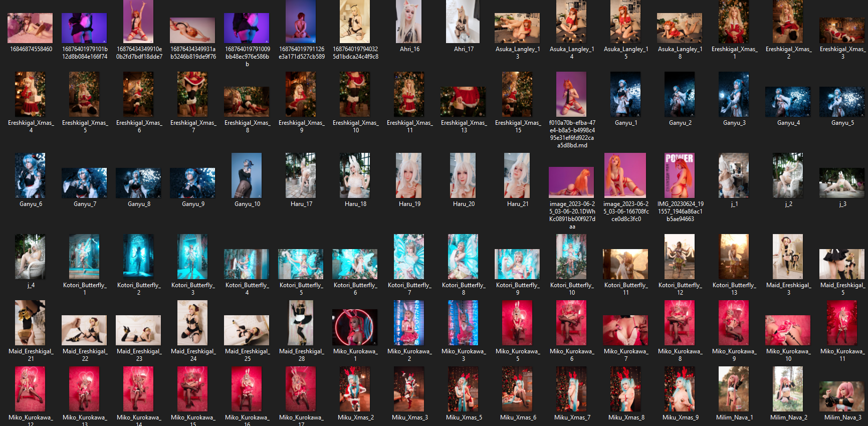Click the Ganyu_8 file name

(x=139, y=204)
